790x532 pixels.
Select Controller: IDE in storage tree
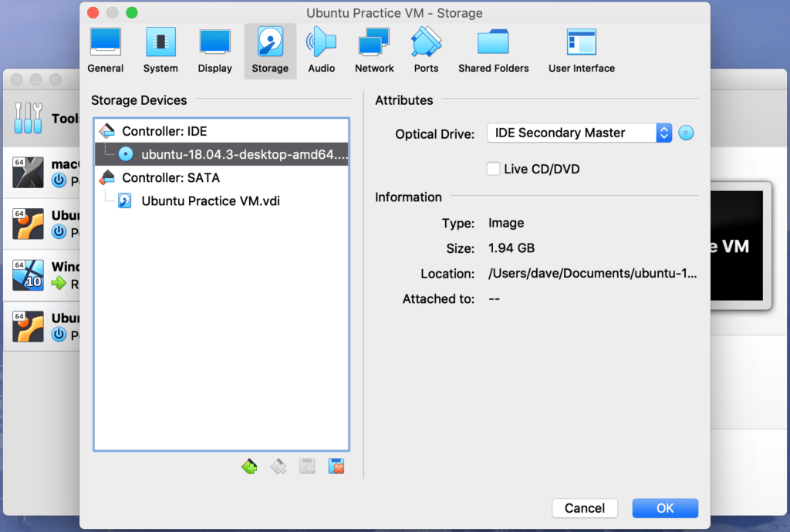(x=221, y=131)
